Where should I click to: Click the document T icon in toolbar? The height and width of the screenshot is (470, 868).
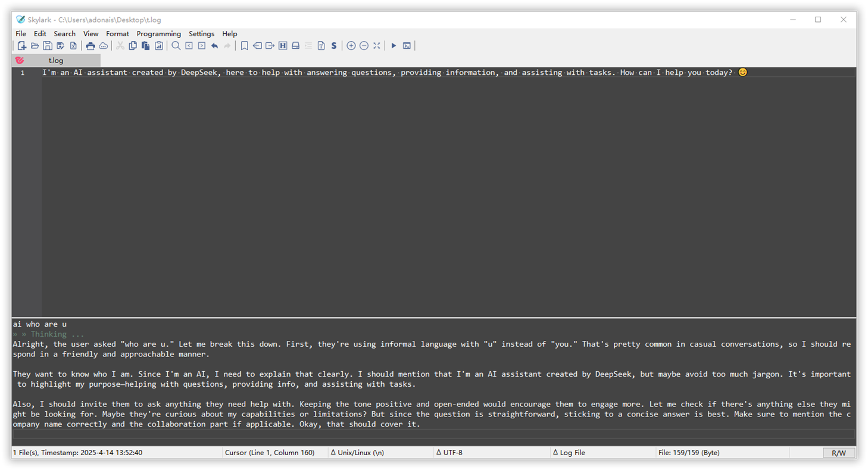click(x=321, y=46)
